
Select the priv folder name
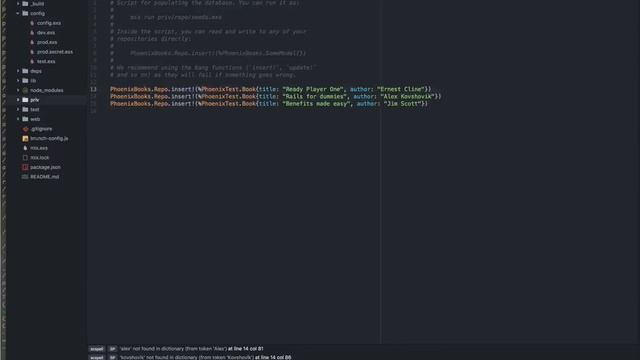tap(35, 100)
